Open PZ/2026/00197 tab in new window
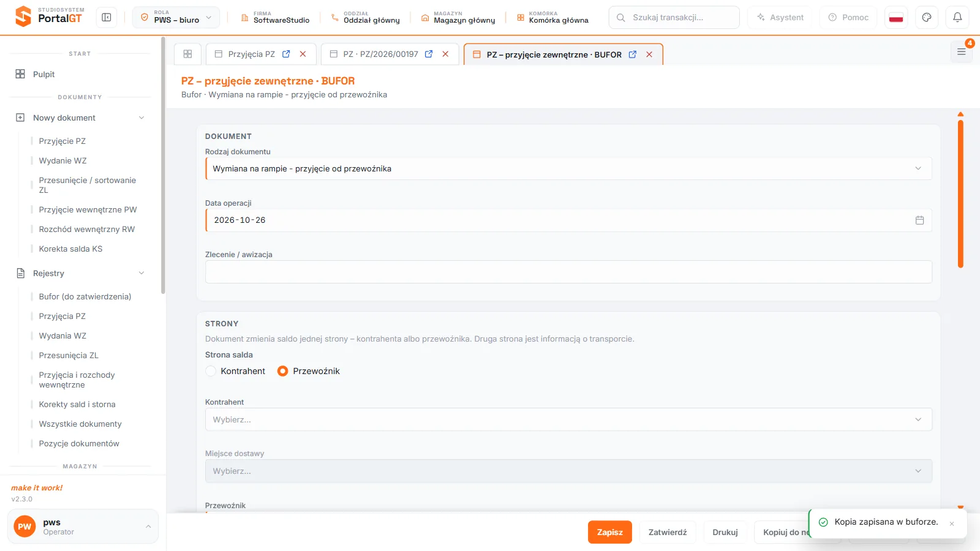The width and height of the screenshot is (980, 551). (x=429, y=54)
